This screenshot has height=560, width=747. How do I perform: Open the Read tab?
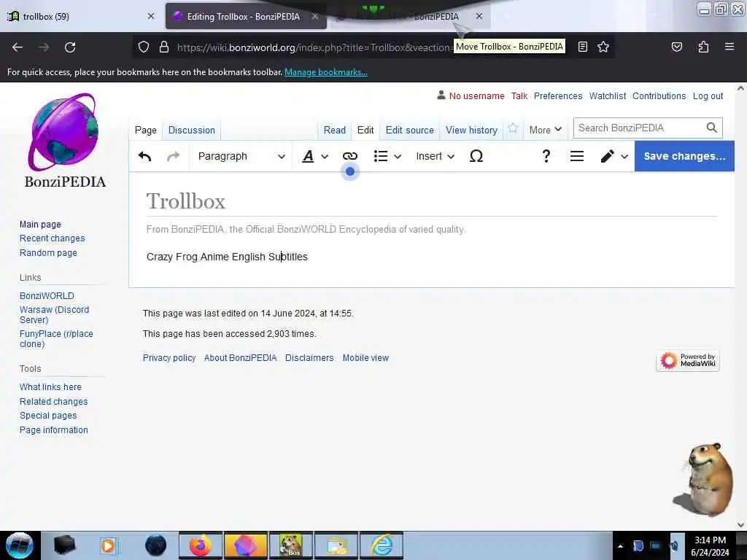[334, 130]
